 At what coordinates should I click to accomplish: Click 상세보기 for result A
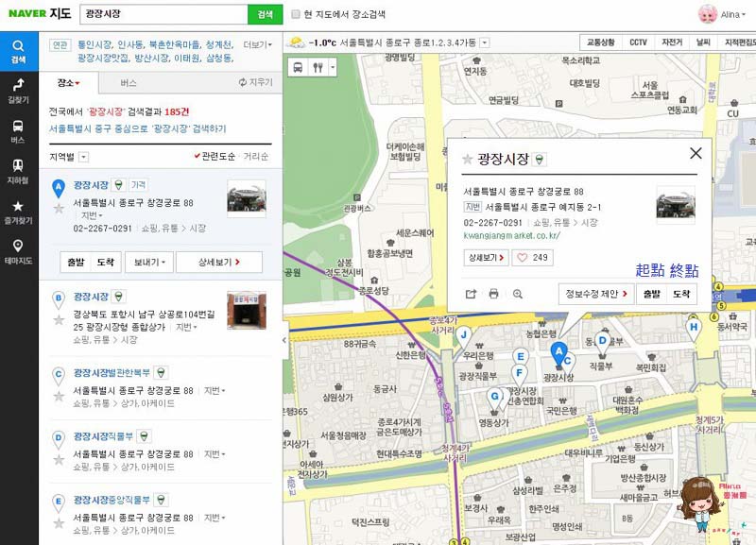click(219, 263)
